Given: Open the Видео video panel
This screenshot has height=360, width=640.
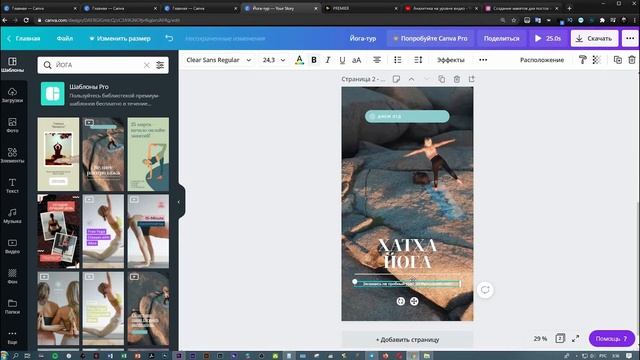Looking at the screenshot, I should tap(12, 246).
